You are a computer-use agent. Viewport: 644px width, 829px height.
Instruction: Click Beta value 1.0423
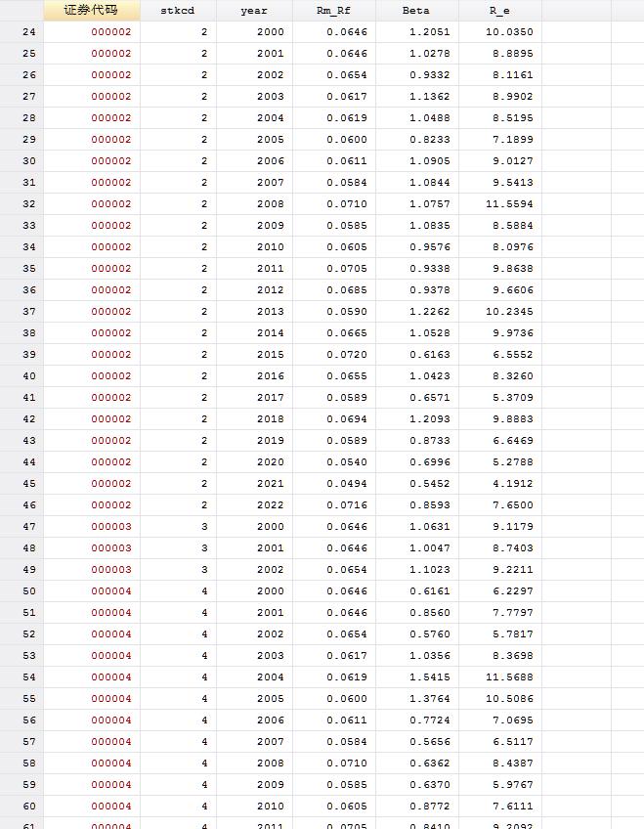point(430,376)
